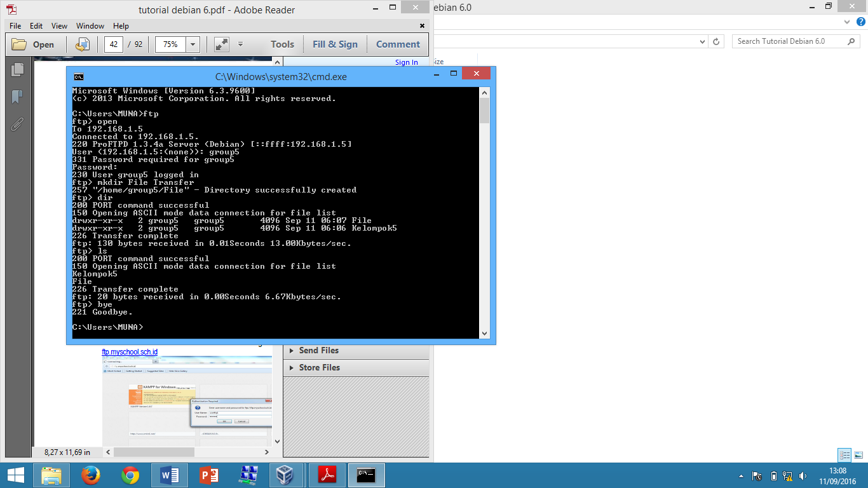The height and width of the screenshot is (488, 868).
Task: Open Firefox from the taskbar
Action: 91,475
